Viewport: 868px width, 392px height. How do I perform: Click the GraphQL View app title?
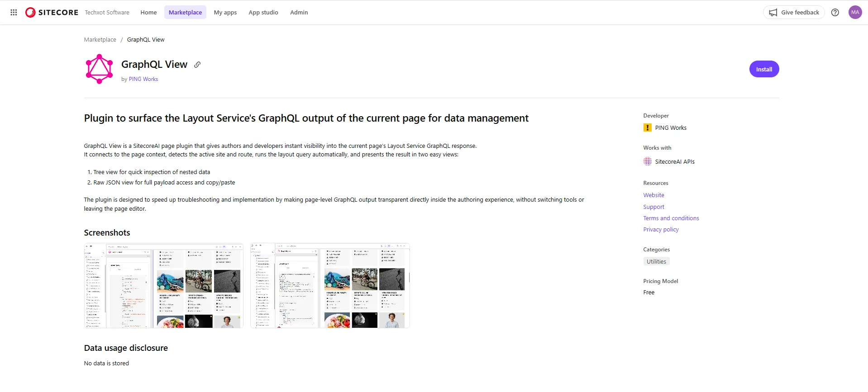154,65
